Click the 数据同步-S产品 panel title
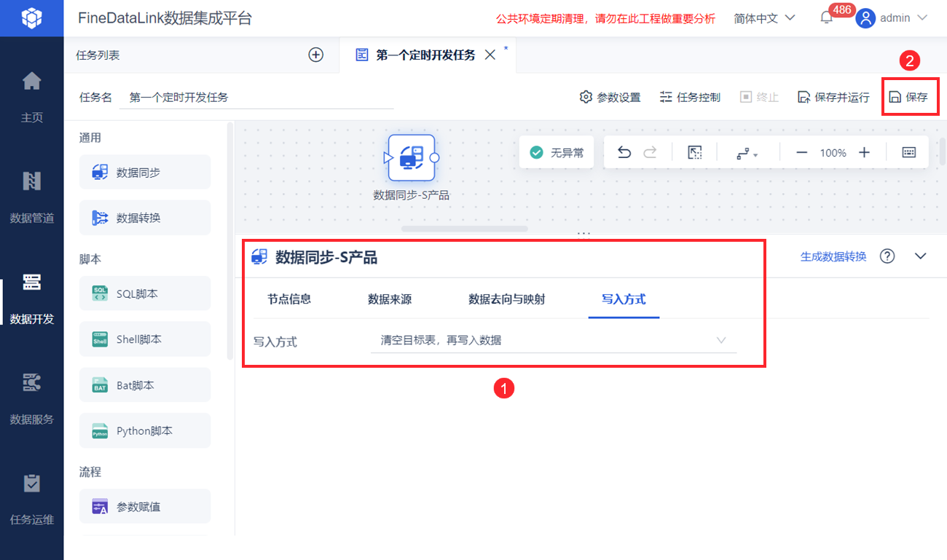Viewport: 947px width, 560px height. [326, 256]
